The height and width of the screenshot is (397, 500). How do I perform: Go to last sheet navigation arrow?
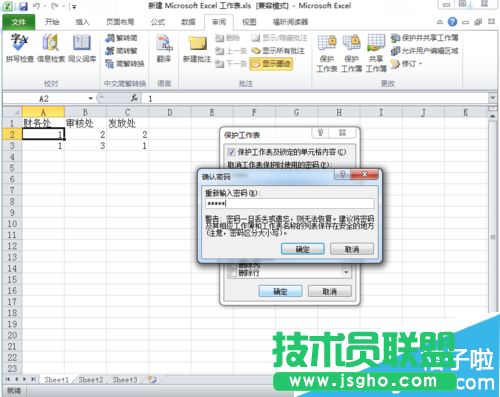[x=33, y=379]
